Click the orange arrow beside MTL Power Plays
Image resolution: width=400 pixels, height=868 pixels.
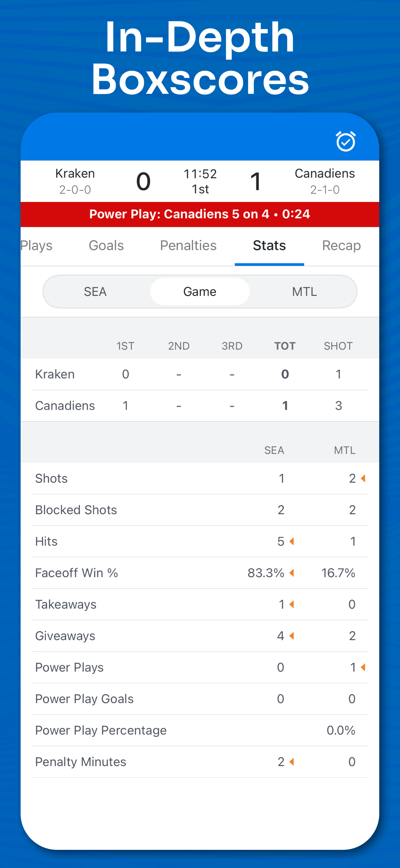point(363,667)
